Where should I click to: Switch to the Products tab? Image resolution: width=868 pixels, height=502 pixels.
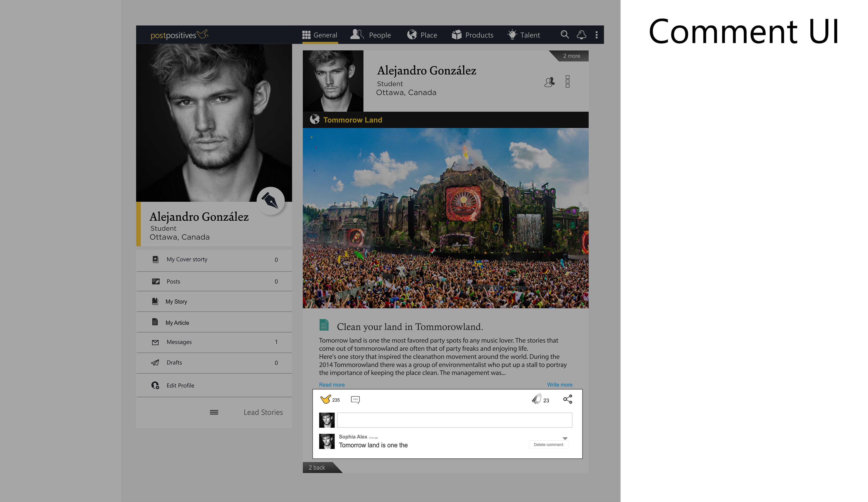pyautogui.click(x=473, y=35)
